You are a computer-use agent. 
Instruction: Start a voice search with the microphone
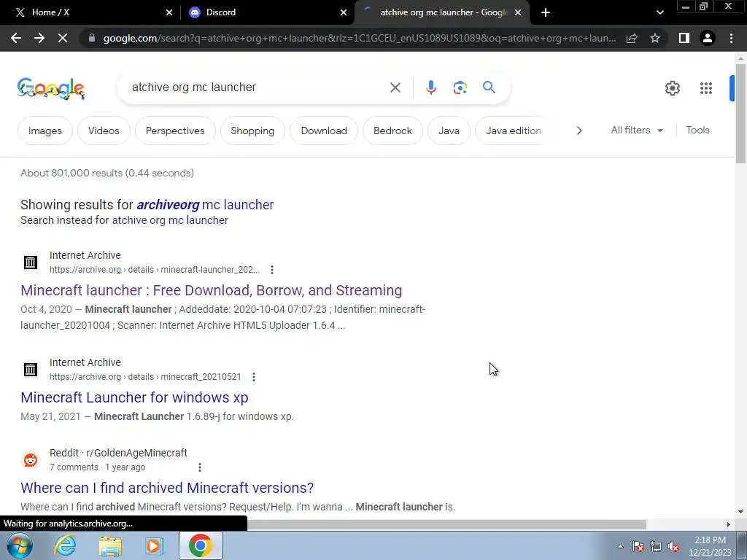tap(430, 87)
